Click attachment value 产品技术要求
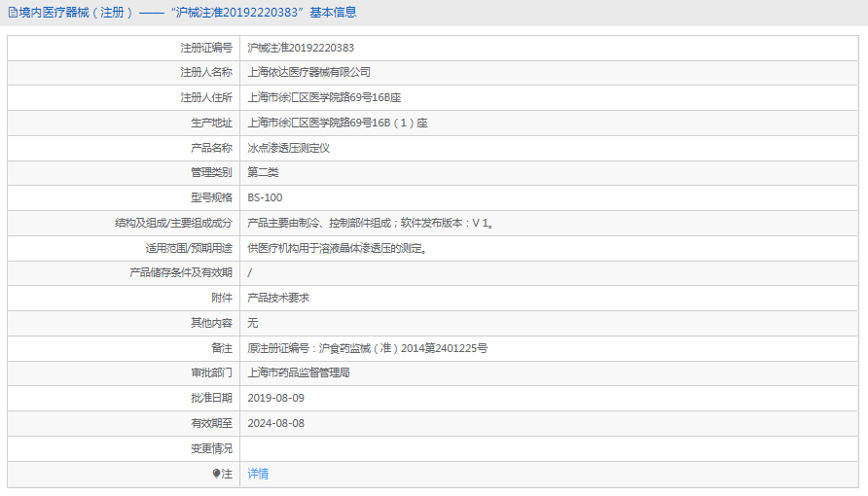The width and height of the screenshot is (868, 496). tap(278, 298)
